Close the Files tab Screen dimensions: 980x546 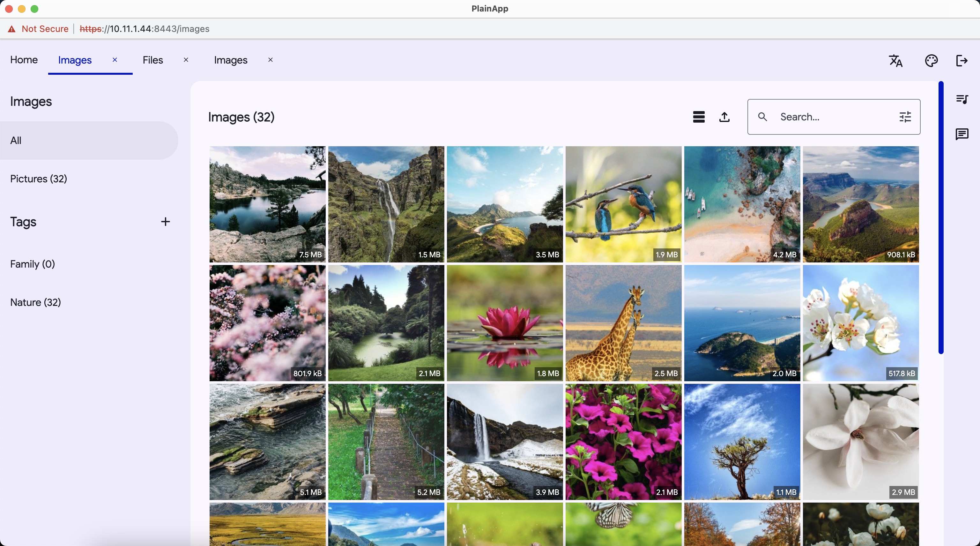(186, 60)
